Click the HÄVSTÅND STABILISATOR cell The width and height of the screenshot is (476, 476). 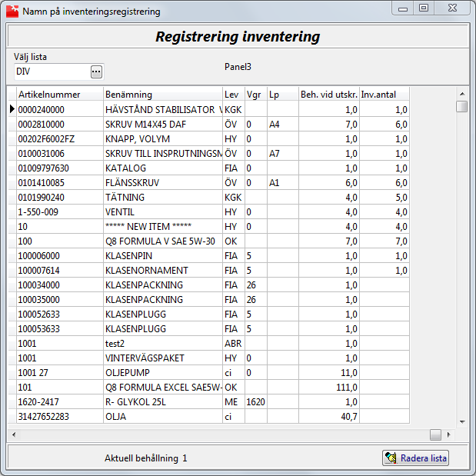pyautogui.click(x=163, y=109)
